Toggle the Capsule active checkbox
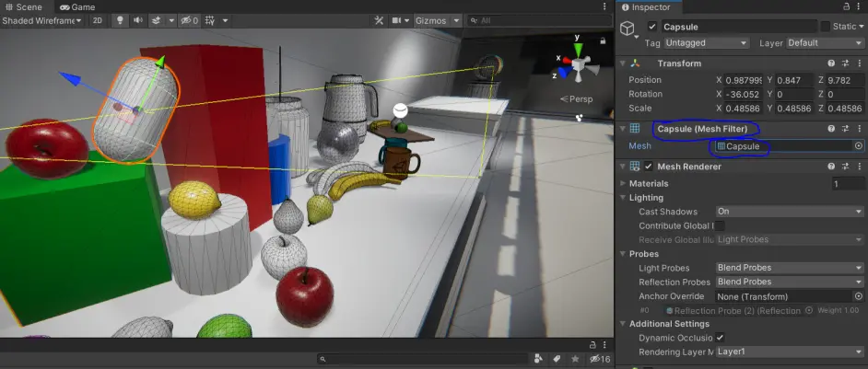Viewport: 868px width, 369px height. pos(652,27)
